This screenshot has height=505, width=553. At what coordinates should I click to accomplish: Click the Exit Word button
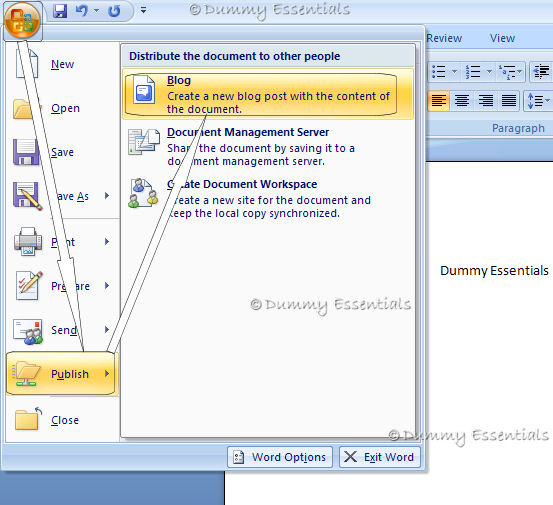pos(379,457)
